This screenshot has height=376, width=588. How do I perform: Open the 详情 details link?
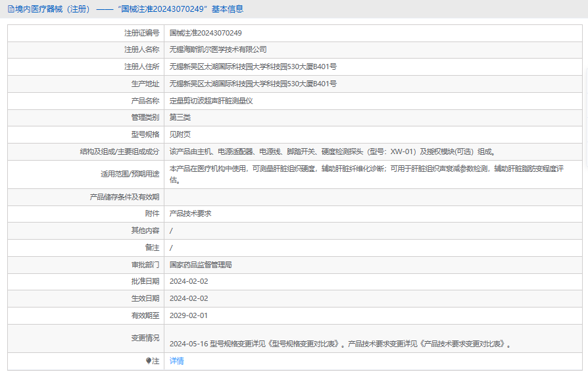(x=176, y=361)
